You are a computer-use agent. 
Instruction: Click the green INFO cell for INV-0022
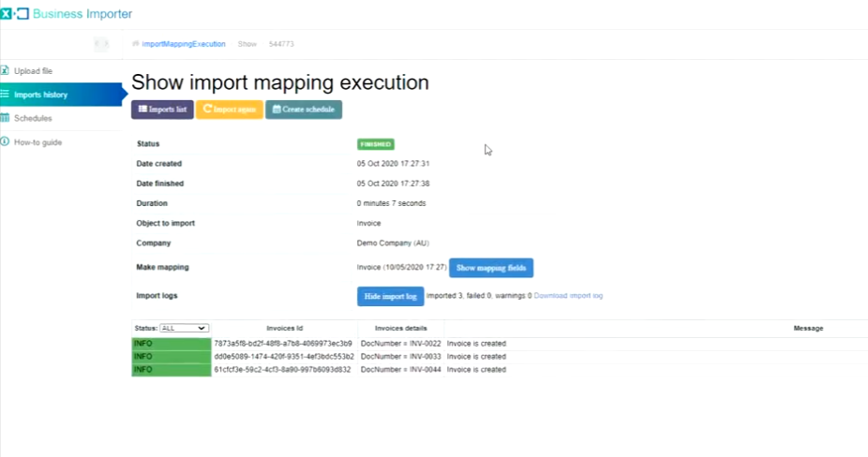(171, 344)
